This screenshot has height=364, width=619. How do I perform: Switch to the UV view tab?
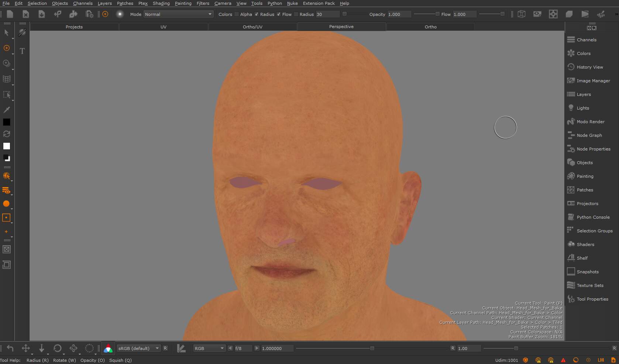164,27
